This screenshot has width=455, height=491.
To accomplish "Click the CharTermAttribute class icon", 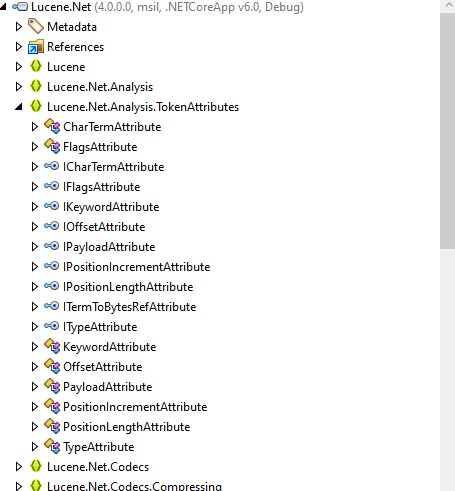I will (52, 126).
